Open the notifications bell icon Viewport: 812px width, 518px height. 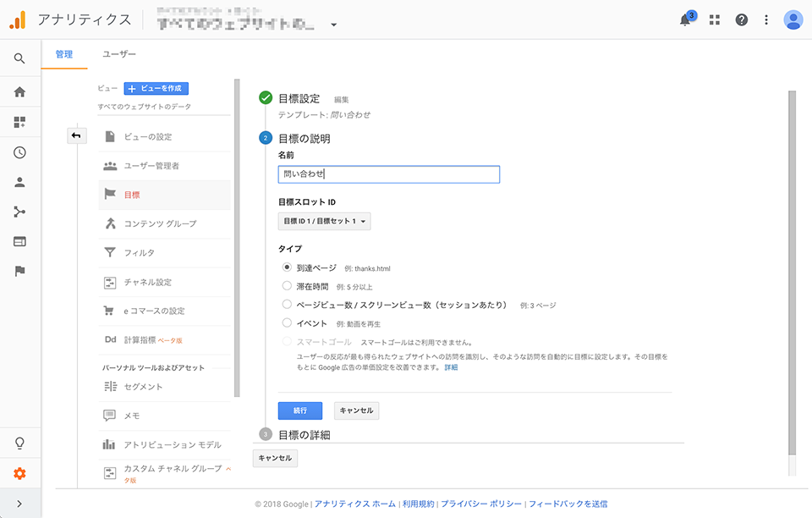click(x=686, y=19)
